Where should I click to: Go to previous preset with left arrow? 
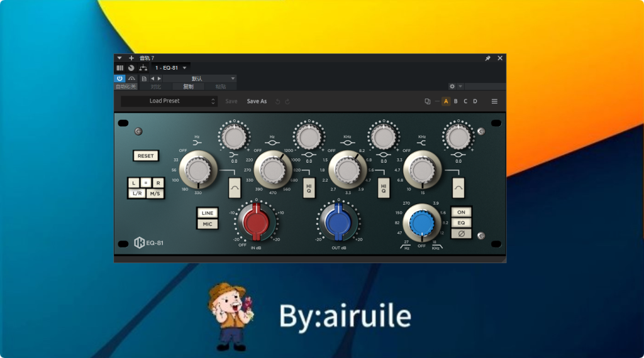pos(152,79)
